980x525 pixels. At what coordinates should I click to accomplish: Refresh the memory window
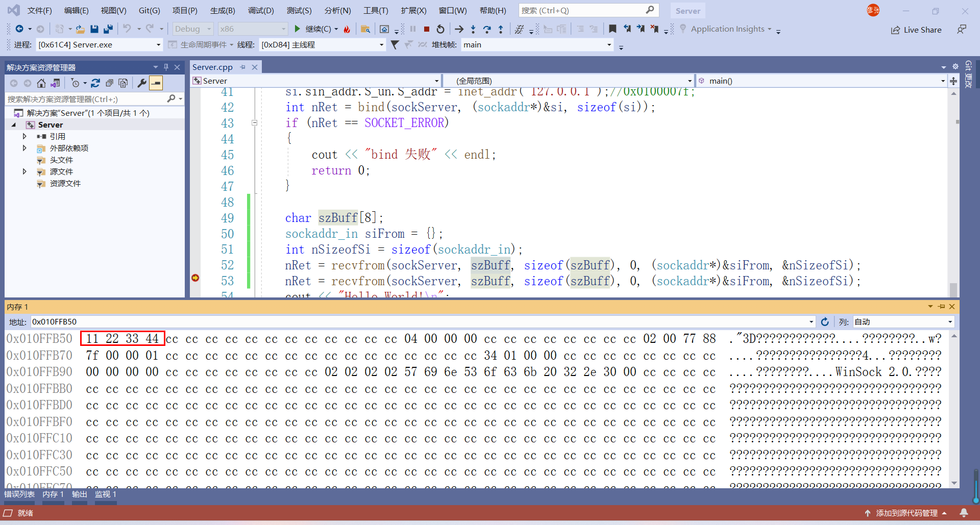coord(824,322)
